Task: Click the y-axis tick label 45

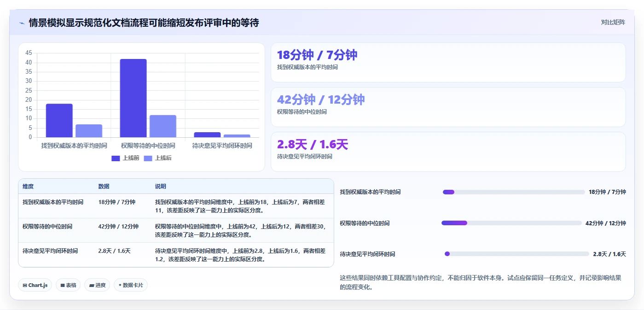Action: [x=29, y=53]
